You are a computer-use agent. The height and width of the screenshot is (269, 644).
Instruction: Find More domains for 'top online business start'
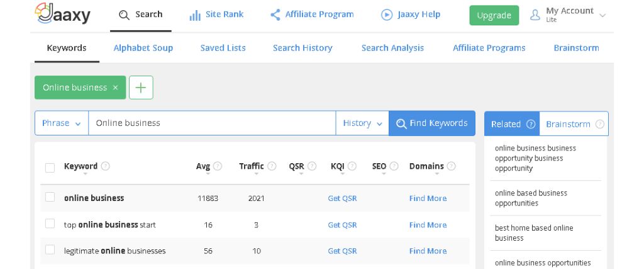pos(428,225)
